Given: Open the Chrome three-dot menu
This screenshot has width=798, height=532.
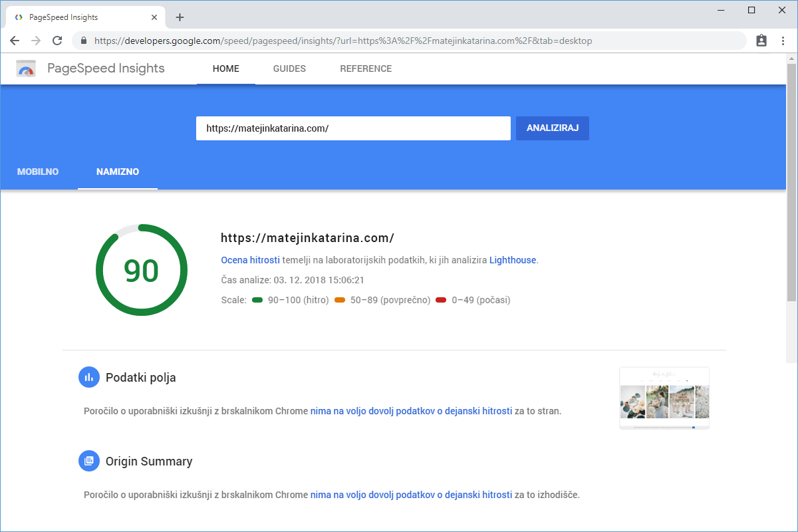Looking at the screenshot, I should click(x=783, y=41).
